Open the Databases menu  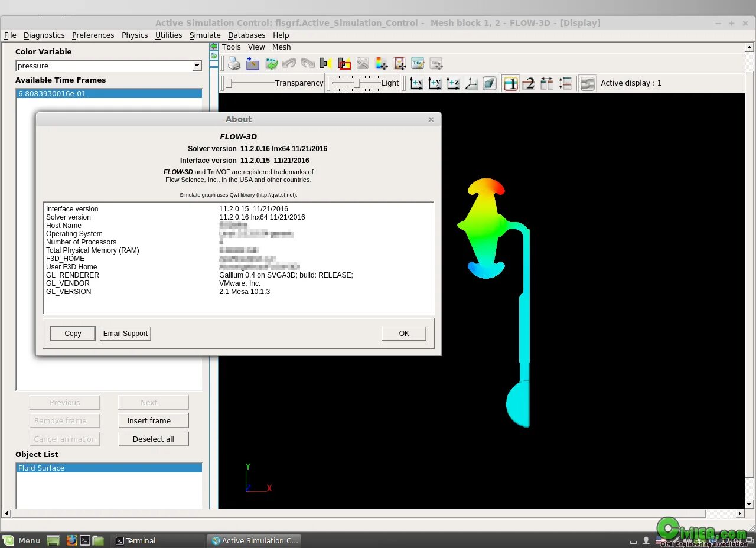pyautogui.click(x=247, y=35)
